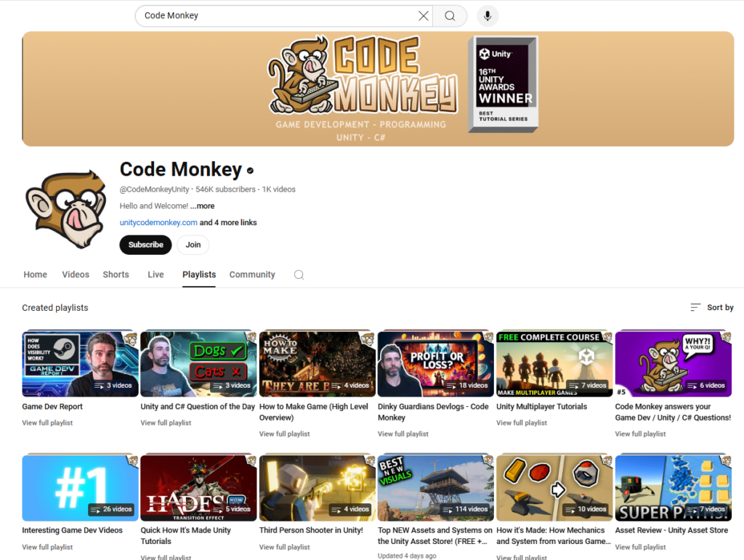This screenshot has height=560, width=744.
Task: Open the Hades Transition Effect thumbnail
Action: pyautogui.click(x=198, y=488)
